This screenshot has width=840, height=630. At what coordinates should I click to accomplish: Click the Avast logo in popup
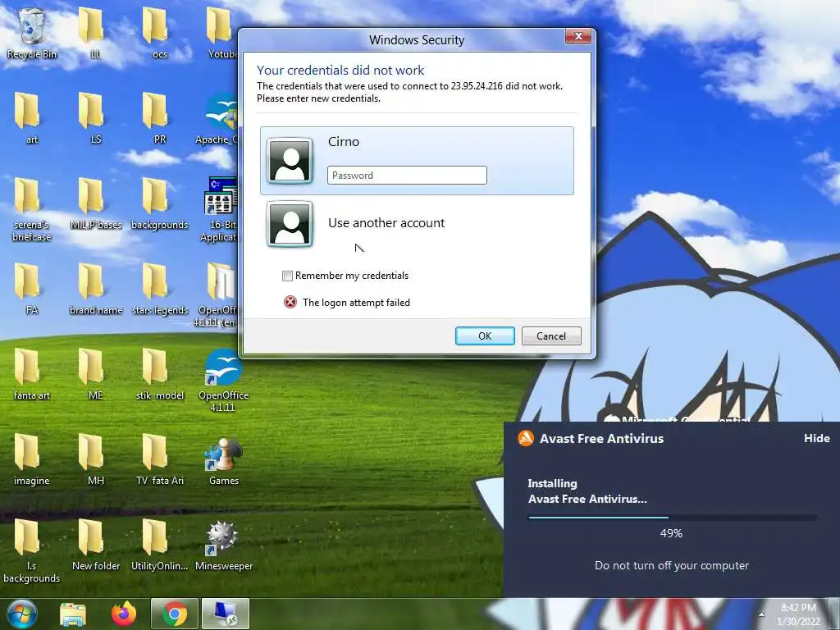(526, 438)
